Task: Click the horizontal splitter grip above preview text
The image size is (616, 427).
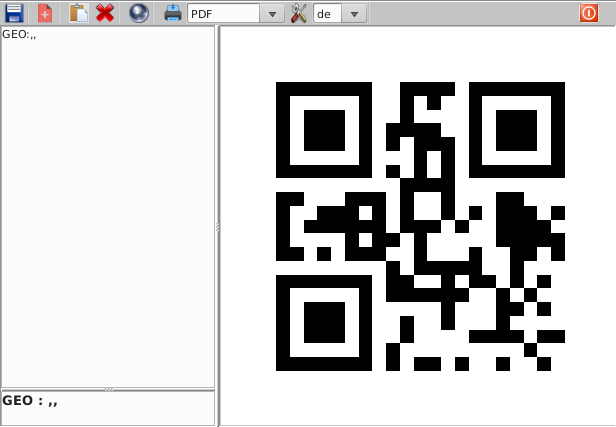Action: click(x=109, y=389)
